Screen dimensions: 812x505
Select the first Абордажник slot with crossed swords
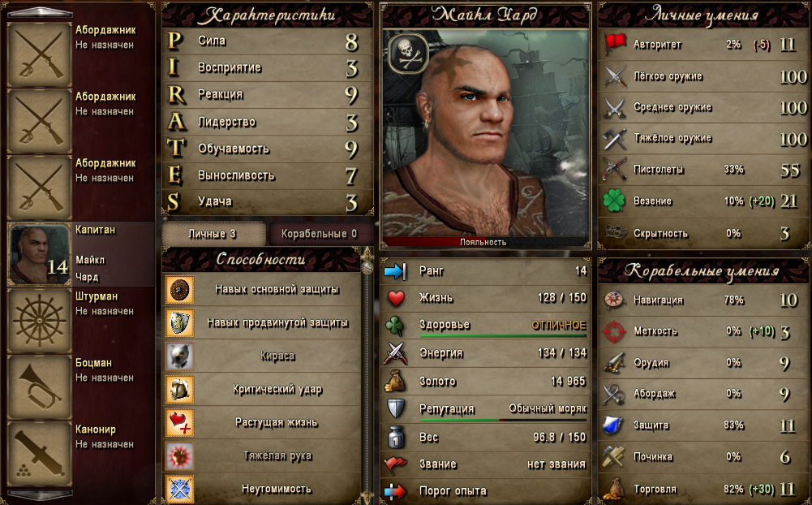click(x=40, y=54)
